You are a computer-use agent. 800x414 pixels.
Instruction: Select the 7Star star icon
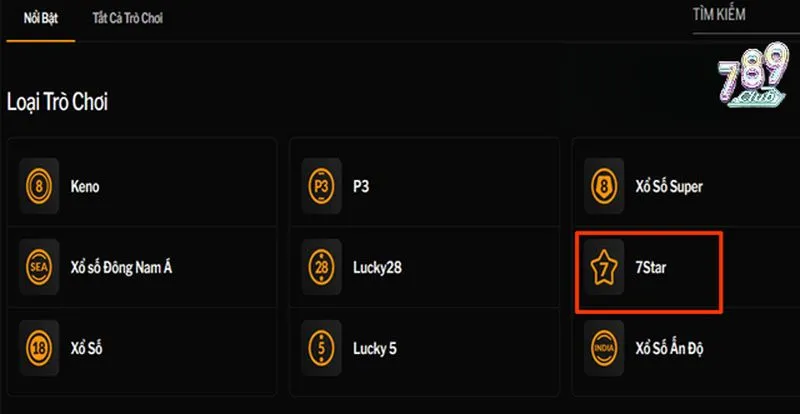(602, 269)
